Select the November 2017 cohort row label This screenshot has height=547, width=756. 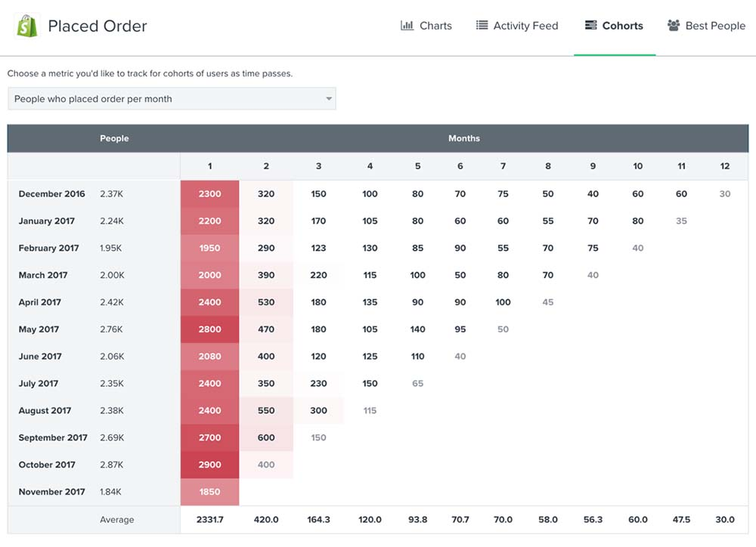coord(51,492)
